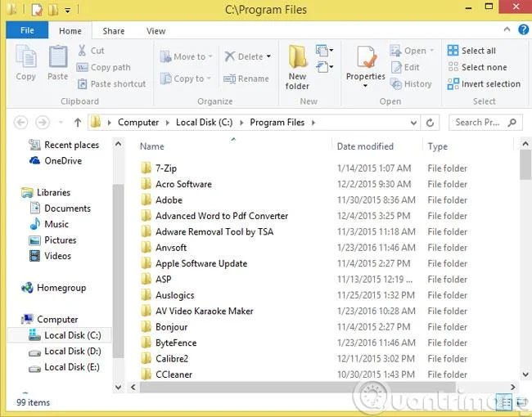Switch to large icons view in status bar

pyautogui.click(x=522, y=402)
